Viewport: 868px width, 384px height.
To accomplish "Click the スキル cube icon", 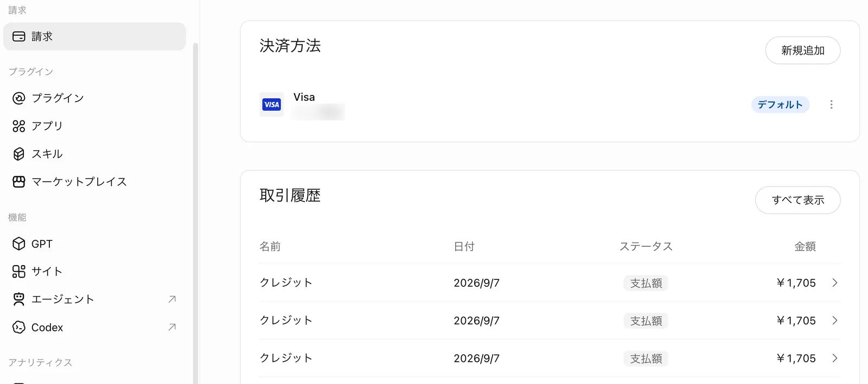I will [x=19, y=154].
